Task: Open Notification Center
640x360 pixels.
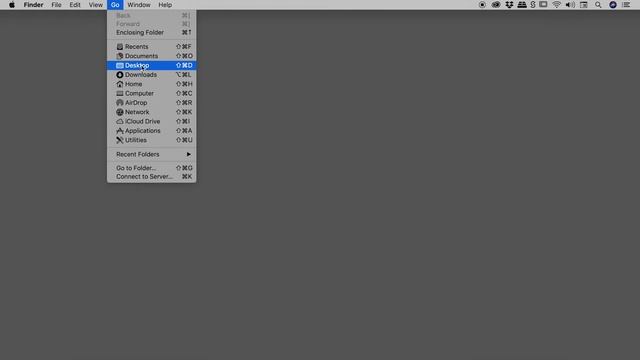Action: (626, 5)
